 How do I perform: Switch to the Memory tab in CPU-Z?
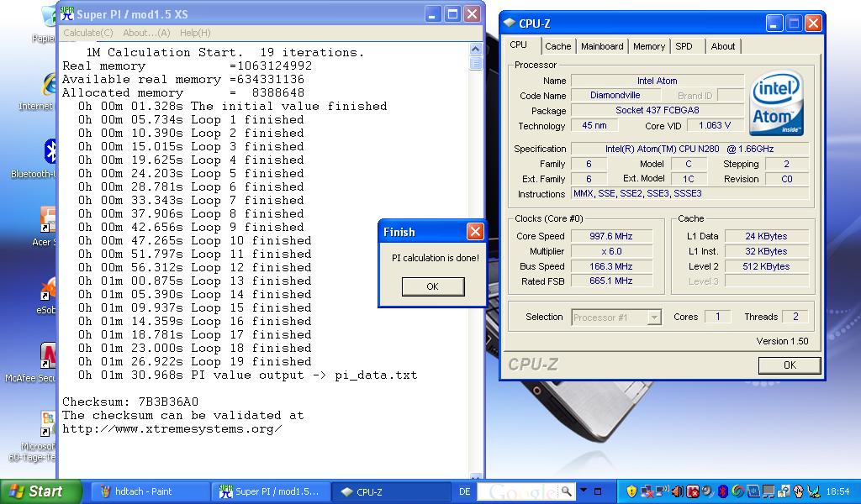(x=648, y=46)
